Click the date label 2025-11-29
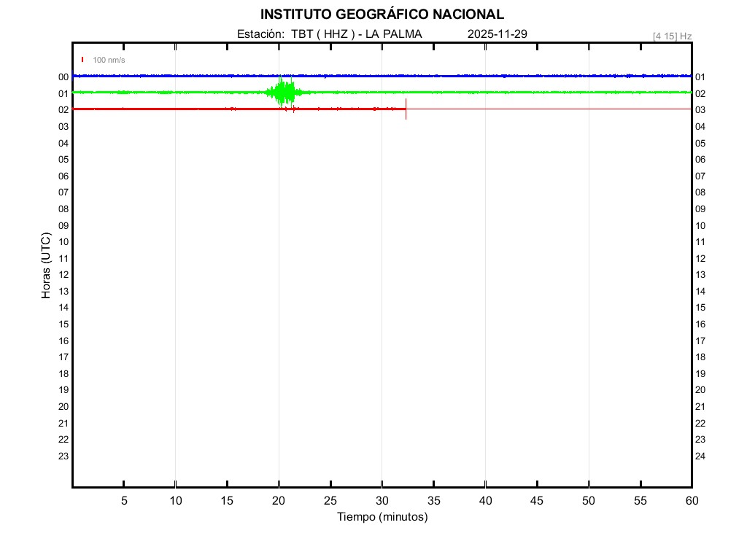This screenshot has width=747, height=560. pos(498,34)
